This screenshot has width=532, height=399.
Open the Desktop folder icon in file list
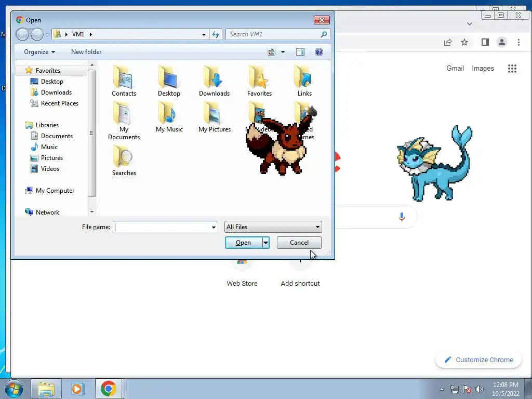pyautogui.click(x=169, y=81)
